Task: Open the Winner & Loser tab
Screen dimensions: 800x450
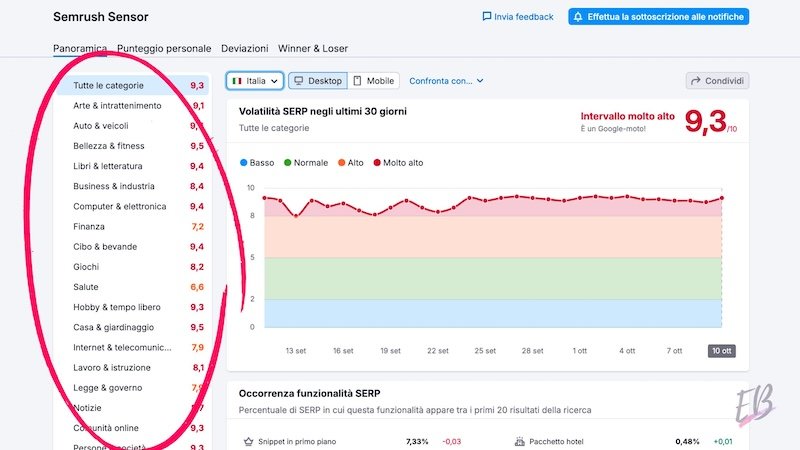Action: point(313,48)
